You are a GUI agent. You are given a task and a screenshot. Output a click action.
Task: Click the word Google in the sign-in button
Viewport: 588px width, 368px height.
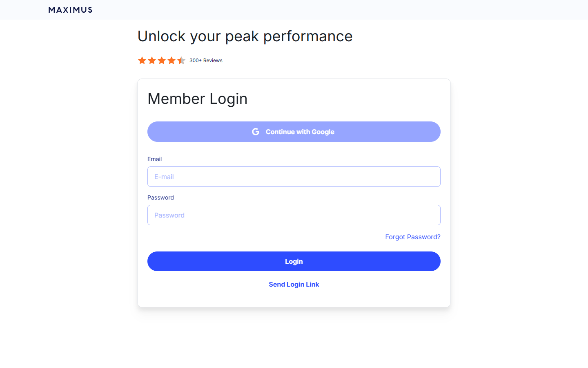pyautogui.click(x=323, y=132)
